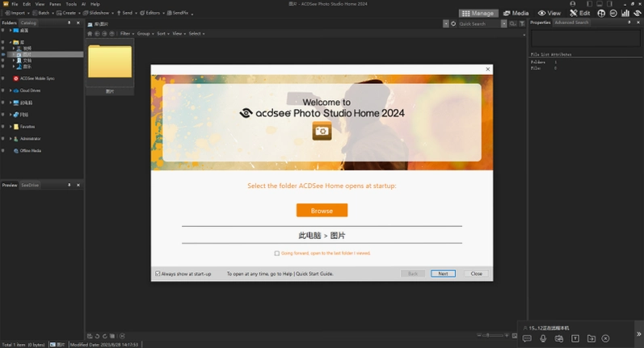
Task: Click the SendPix toolbar button
Action: coord(178,13)
